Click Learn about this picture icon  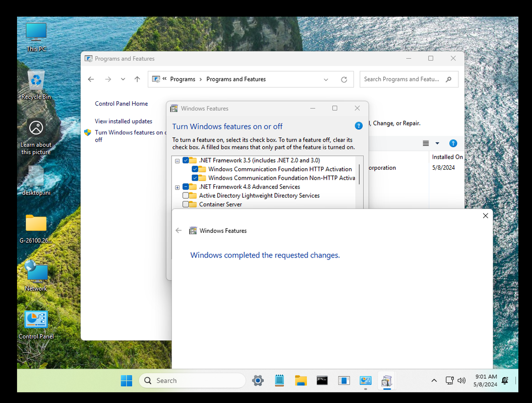pos(36,137)
